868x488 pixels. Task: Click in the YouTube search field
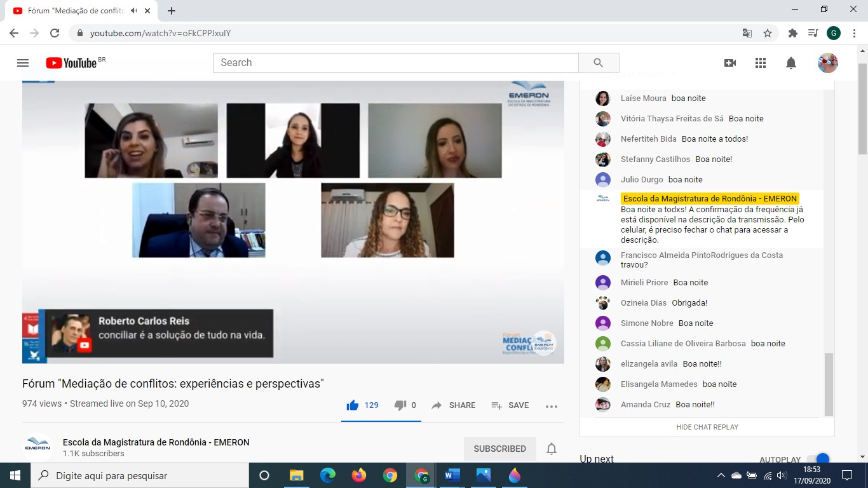click(x=395, y=63)
